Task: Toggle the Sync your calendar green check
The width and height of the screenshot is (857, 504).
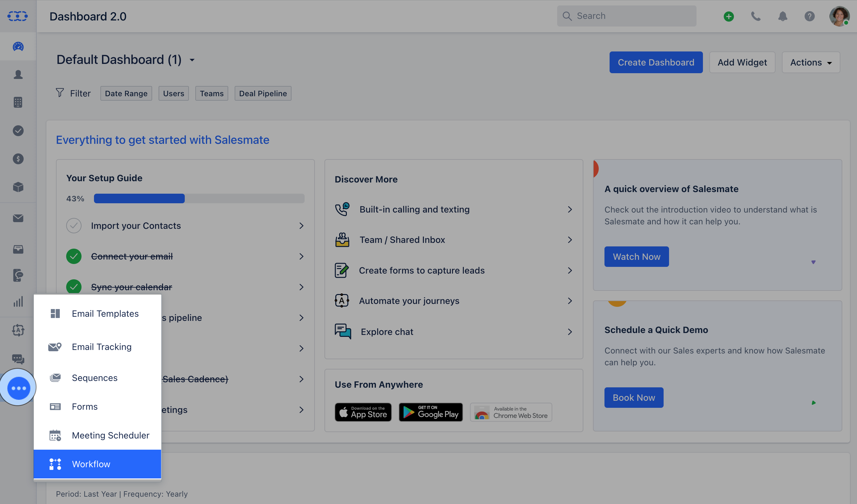Action: point(74,287)
